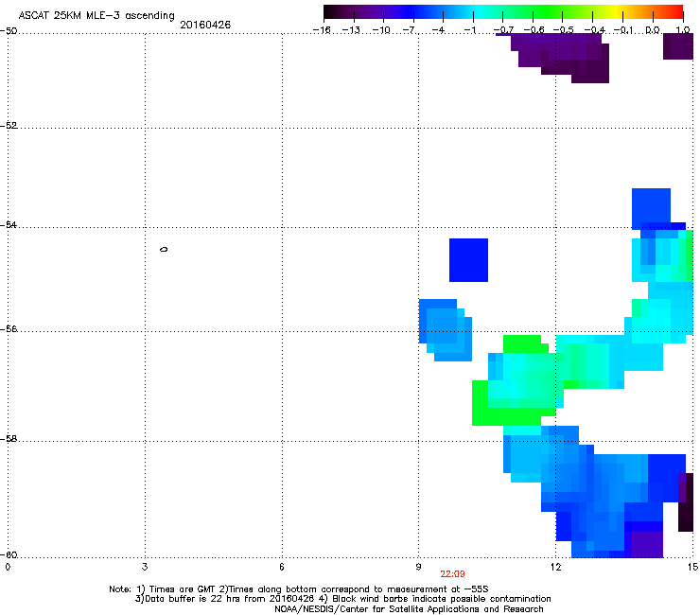Screen dimensions: 700x615
Task: Click the -60 latitude axis label
Action: [x=9, y=555]
